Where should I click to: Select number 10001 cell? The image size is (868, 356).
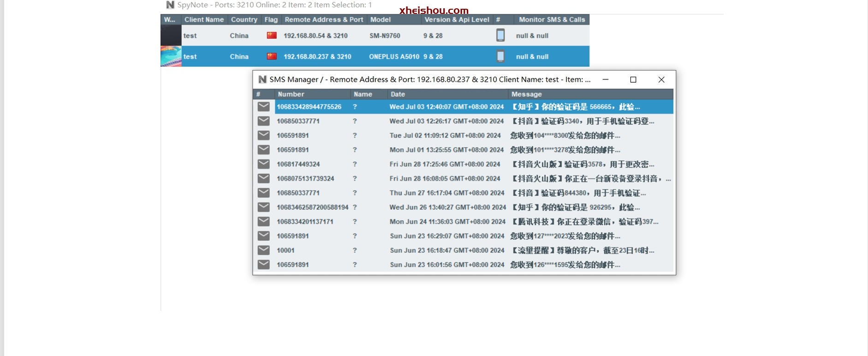285,250
